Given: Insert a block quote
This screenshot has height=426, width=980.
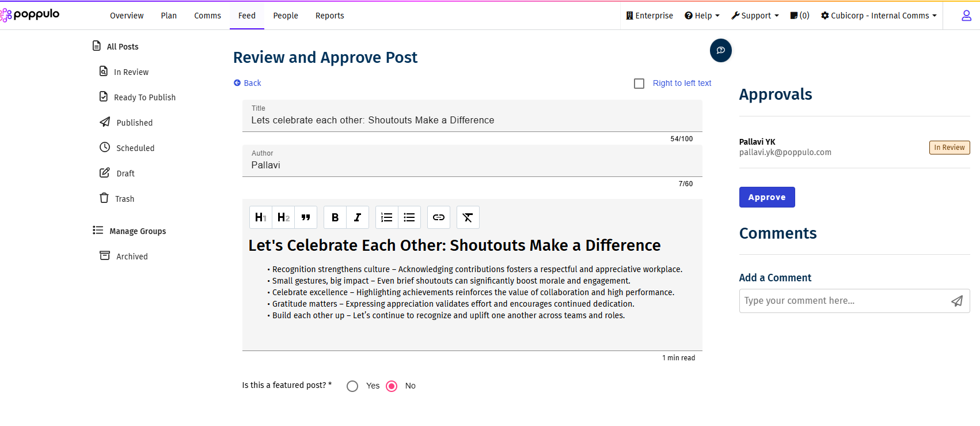Looking at the screenshot, I should pyautogui.click(x=306, y=217).
